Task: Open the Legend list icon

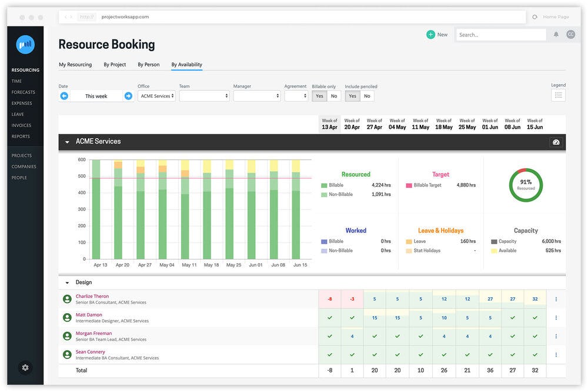Action: coord(557,95)
